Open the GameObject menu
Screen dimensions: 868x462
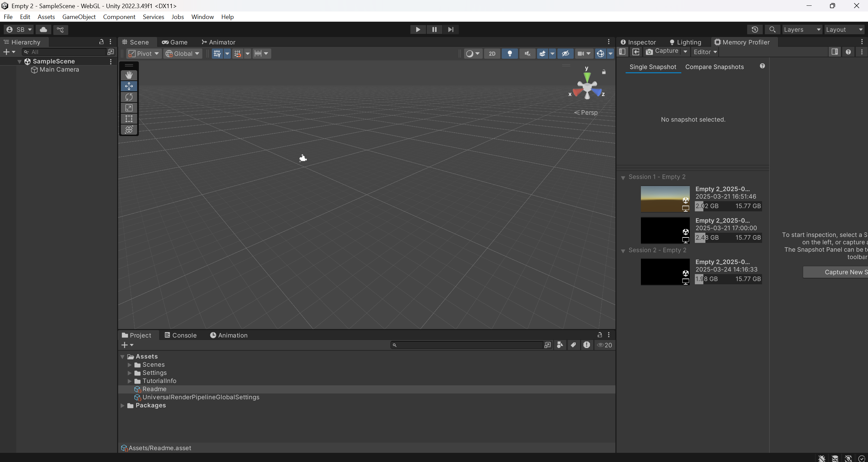pos(79,17)
